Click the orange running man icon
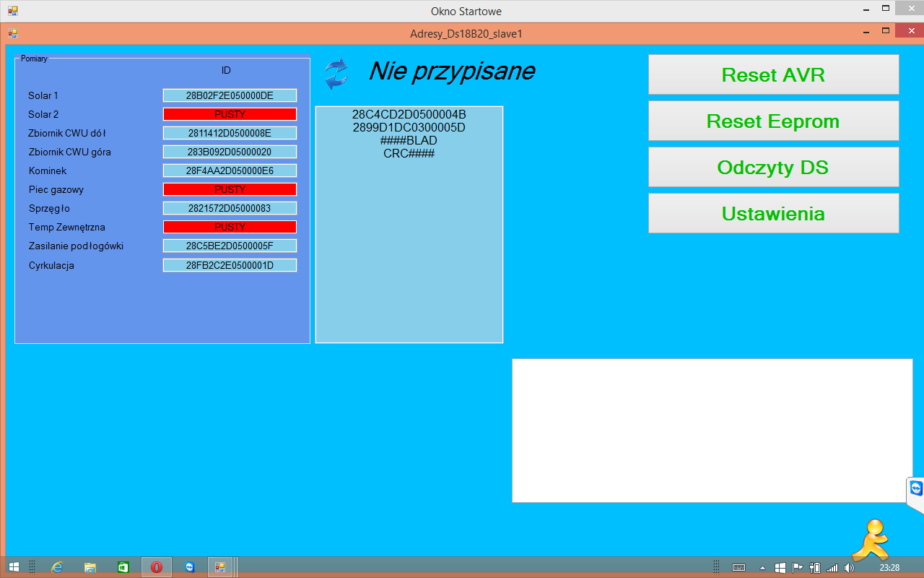 tap(870, 540)
